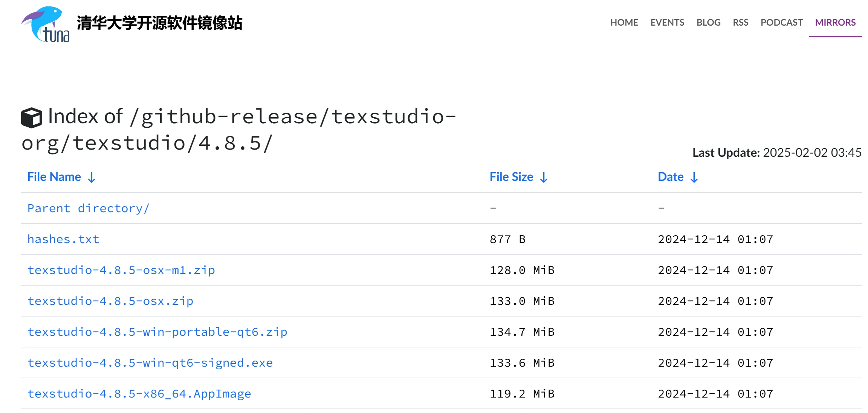Download texstudio-4.8.5-osx-m1.zip
Screen dimensions: 868x413
pos(121,270)
